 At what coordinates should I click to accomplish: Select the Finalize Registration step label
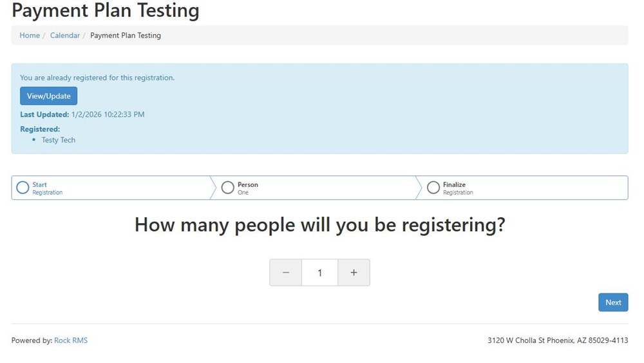pos(458,188)
